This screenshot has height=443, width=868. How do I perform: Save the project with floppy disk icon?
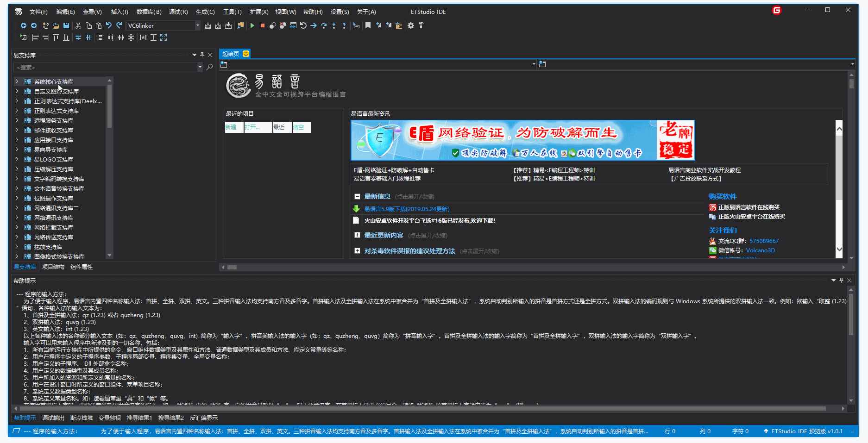(x=66, y=25)
